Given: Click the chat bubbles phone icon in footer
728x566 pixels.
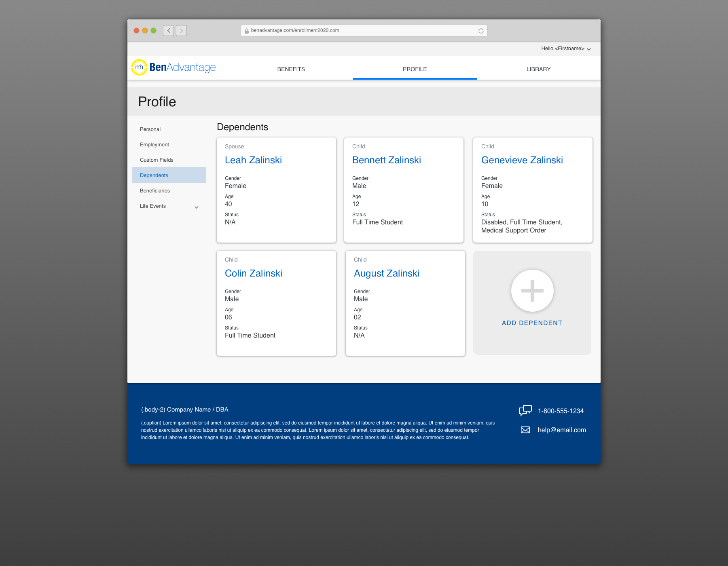Looking at the screenshot, I should pyautogui.click(x=525, y=410).
